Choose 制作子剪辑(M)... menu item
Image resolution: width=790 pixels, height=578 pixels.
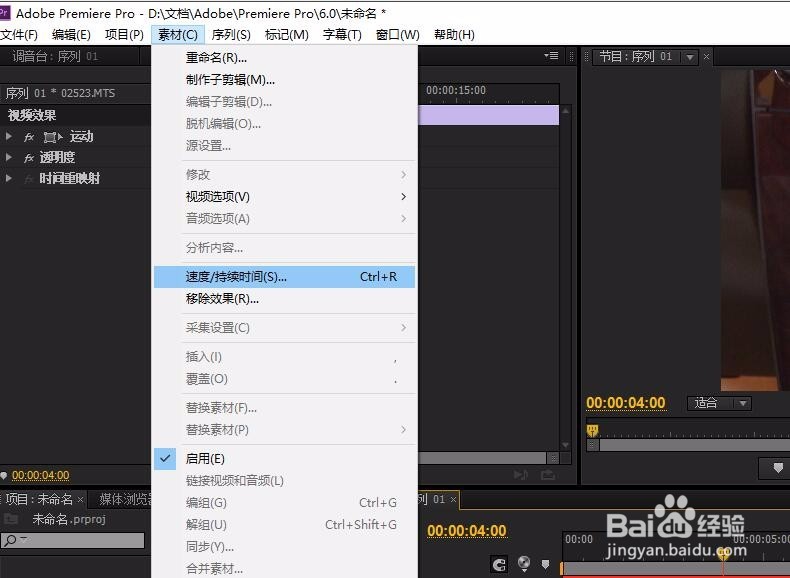(285, 80)
